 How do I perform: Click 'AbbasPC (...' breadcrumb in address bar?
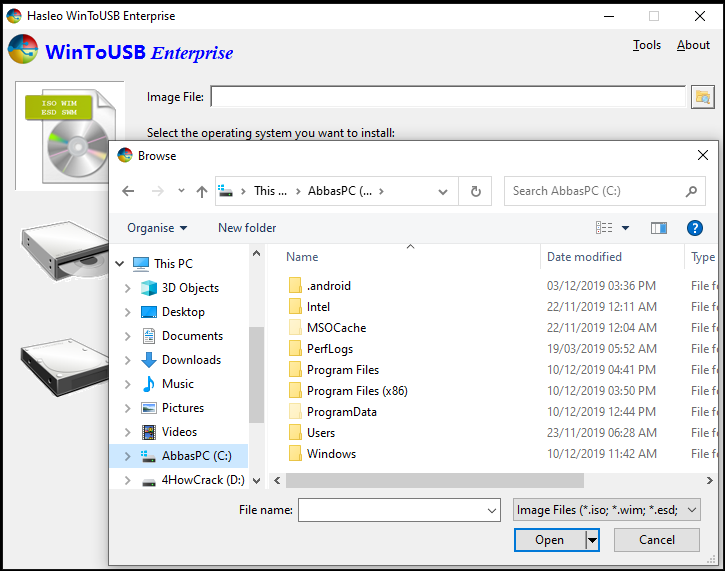[x=340, y=191]
